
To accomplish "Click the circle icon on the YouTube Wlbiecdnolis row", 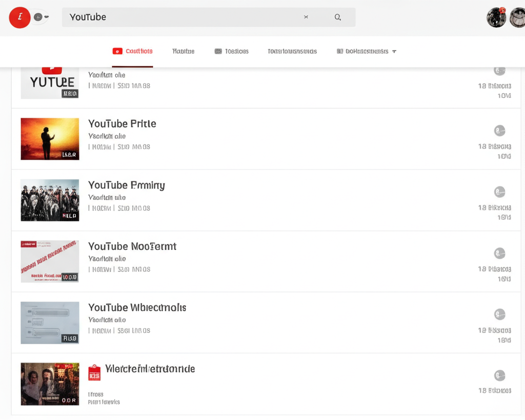I will tap(499, 314).
